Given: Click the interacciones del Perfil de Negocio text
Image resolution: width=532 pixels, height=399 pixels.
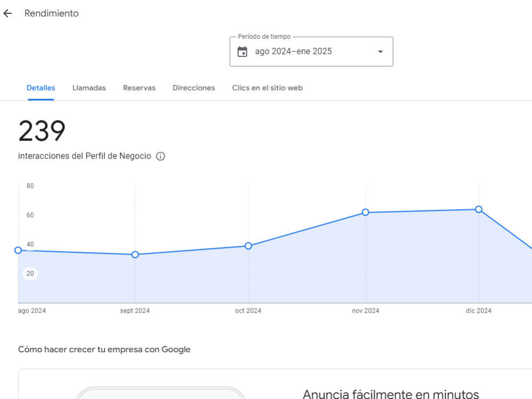Looking at the screenshot, I should pyautogui.click(x=85, y=156).
